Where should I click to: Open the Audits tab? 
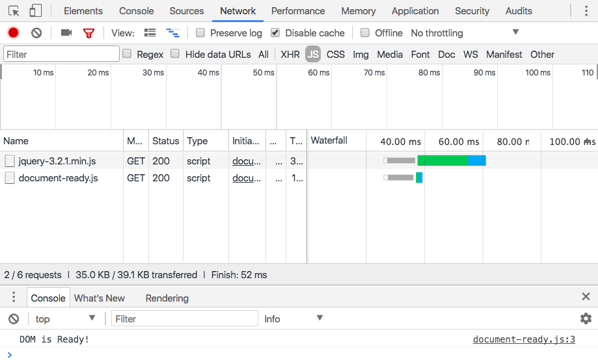pos(519,11)
